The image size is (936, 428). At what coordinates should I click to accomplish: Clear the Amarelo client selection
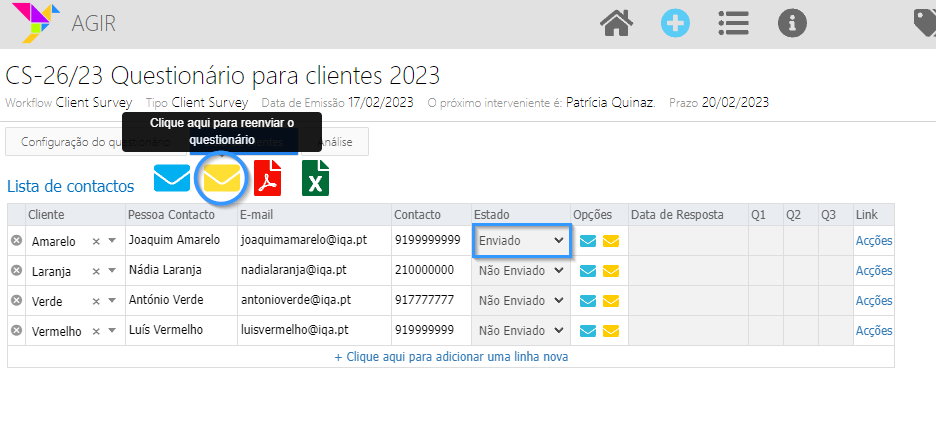pos(96,241)
